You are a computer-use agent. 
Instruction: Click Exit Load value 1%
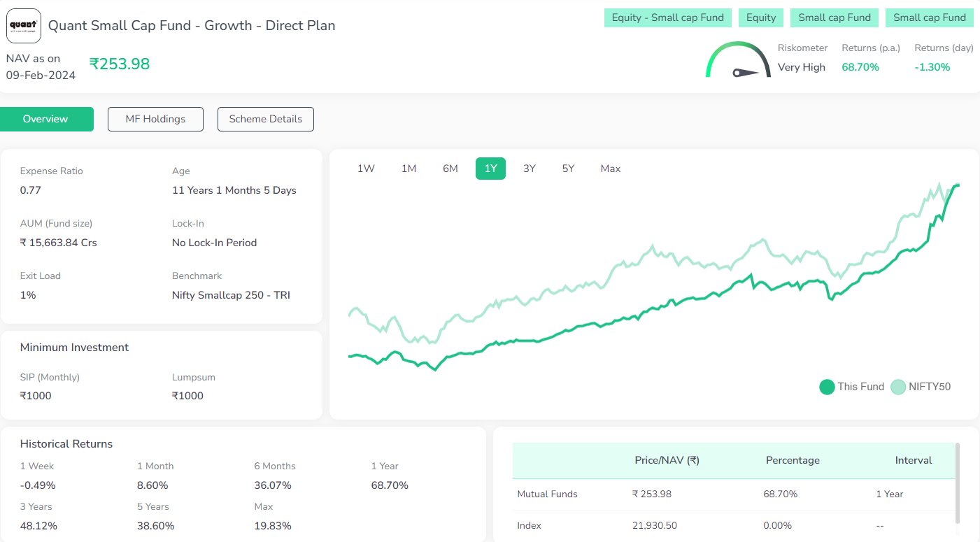28,295
